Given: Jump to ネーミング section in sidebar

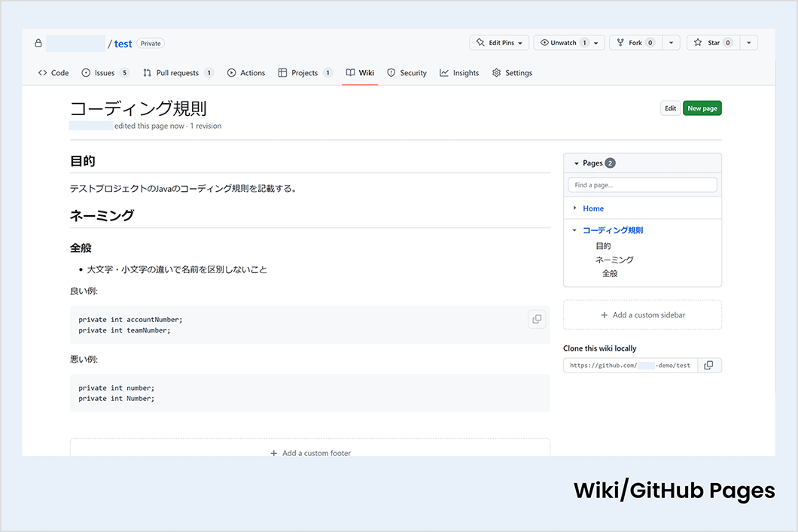Looking at the screenshot, I should click(614, 260).
